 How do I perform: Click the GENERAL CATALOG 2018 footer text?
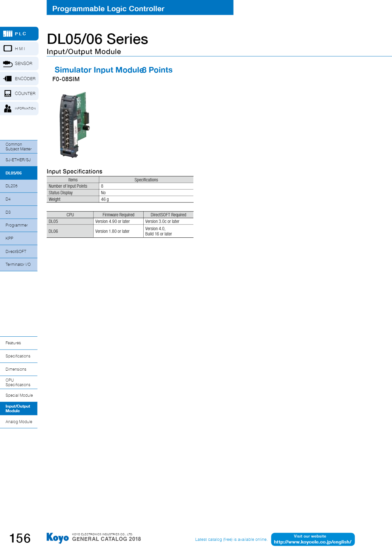click(106, 539)
